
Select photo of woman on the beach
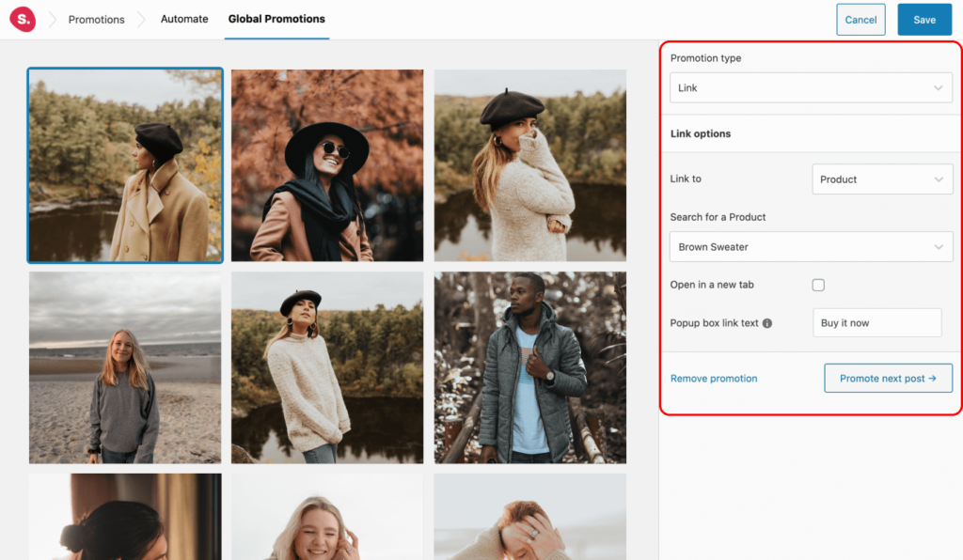click(x=125, y=367)
